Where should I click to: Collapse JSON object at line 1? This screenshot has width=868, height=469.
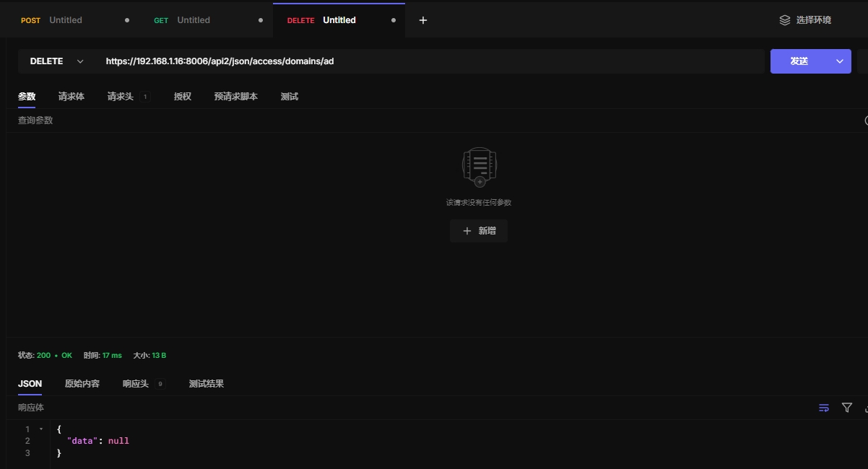point(41,429)
